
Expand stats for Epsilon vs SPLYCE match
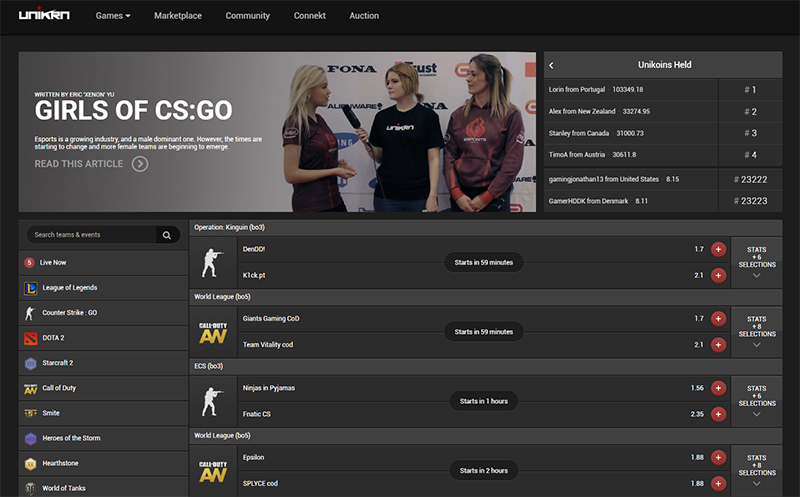[x=757, y=470]
